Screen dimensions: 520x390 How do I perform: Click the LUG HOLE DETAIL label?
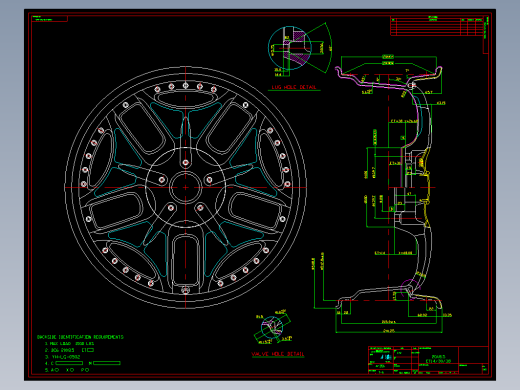[294, 87]
